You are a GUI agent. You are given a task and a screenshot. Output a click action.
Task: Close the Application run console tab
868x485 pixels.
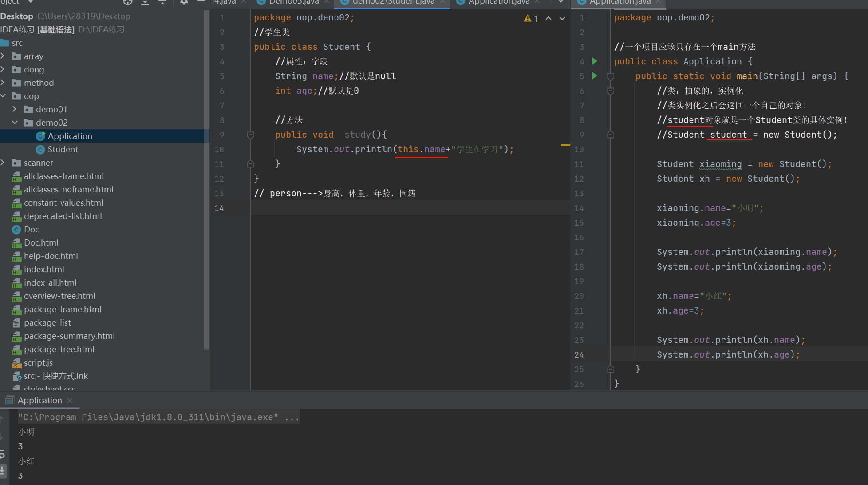click(70, 401)
